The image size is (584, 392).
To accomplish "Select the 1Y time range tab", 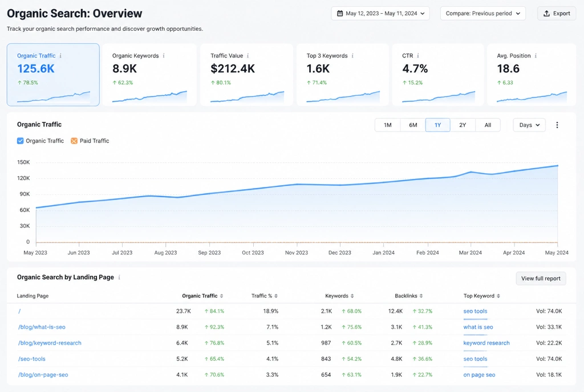I will point(437,125).
